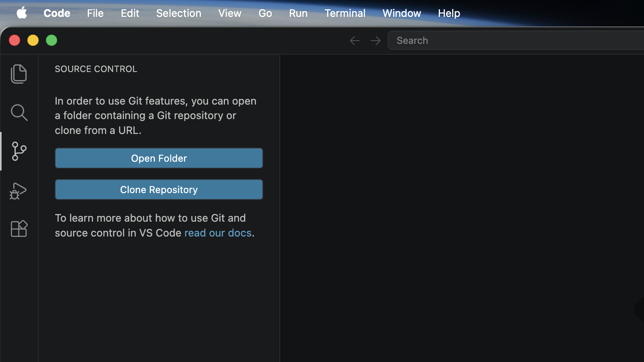Image resolution: width=644 pixels, height=362 pixels.
Task: Click the forward navigation arrow
Action: (375, 40)
